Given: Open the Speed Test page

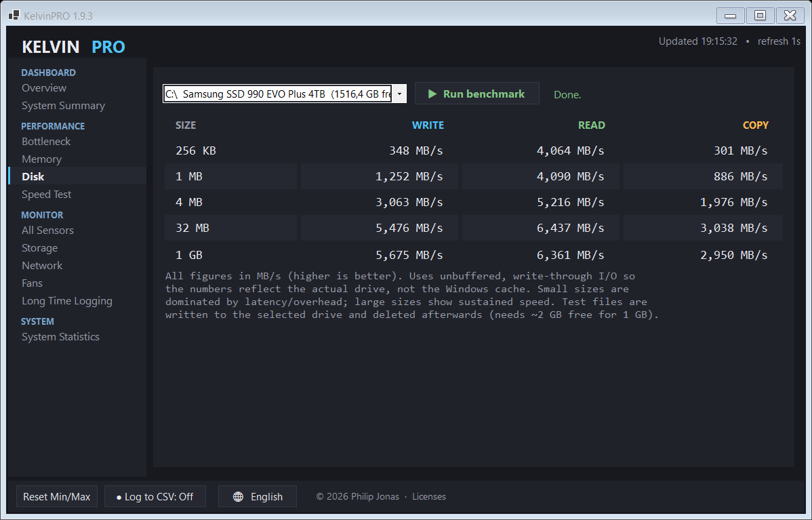Looking at the screenshot, I should pyautogui.click(x=46, y=194).
